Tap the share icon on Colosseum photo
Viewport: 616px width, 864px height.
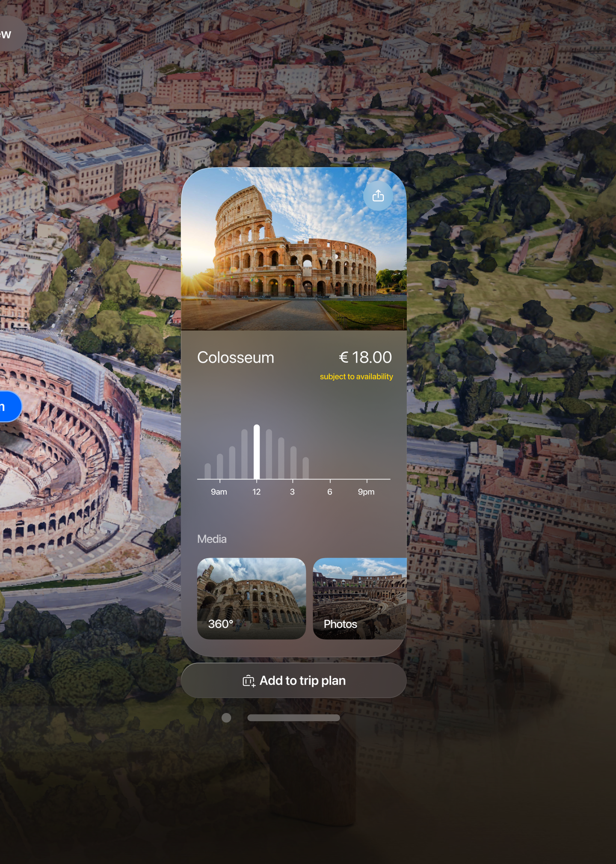click(x=378, y=196)
